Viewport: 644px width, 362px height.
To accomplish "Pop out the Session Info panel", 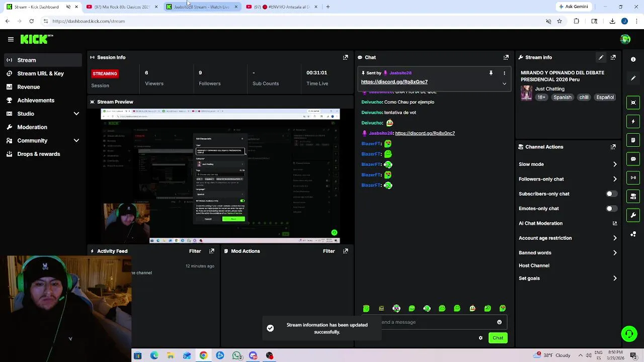I will (x=345, y=57).
